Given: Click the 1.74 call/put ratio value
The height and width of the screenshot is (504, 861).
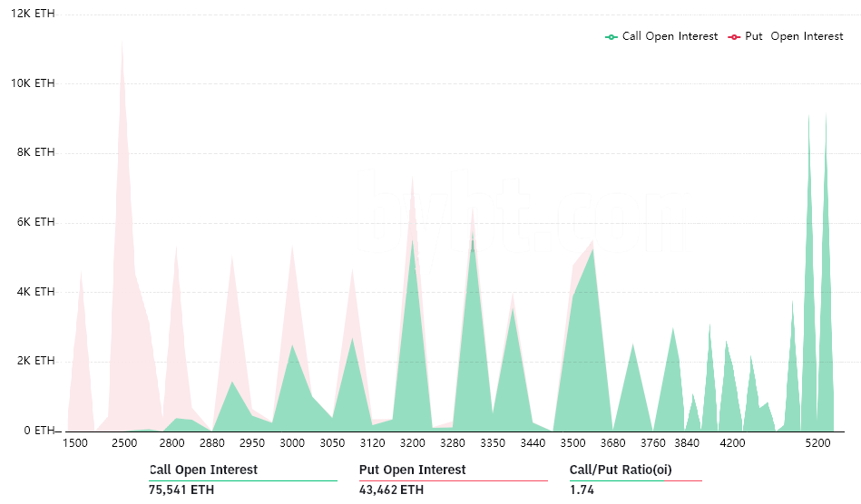Looking at the screenshot, I should 582,489.
